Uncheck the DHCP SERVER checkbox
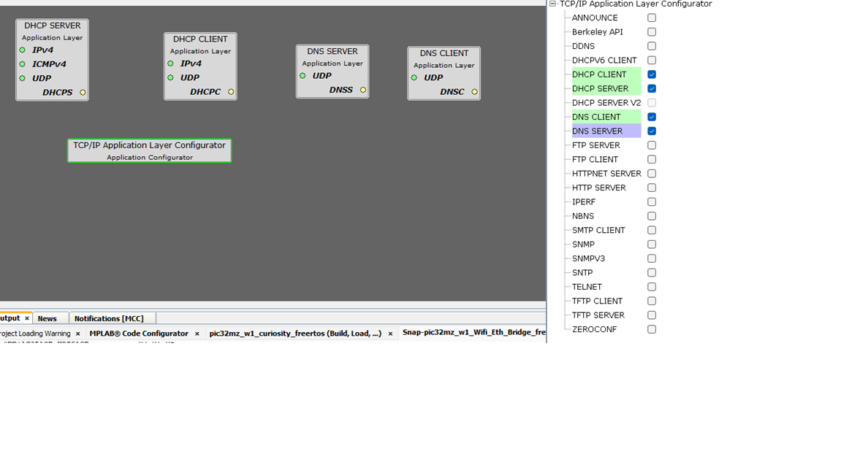 click(652, 88)
